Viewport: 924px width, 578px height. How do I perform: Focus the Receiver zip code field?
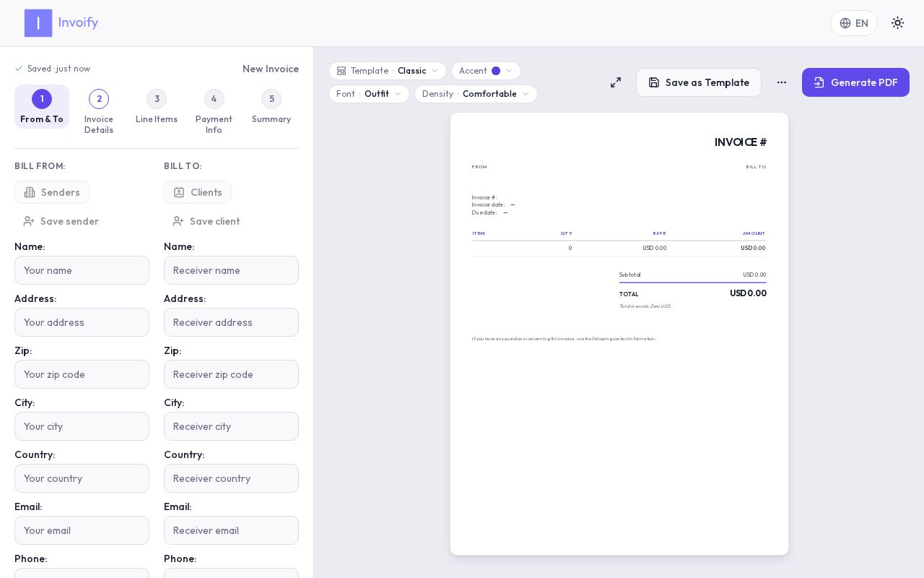[x=231, y=374]
